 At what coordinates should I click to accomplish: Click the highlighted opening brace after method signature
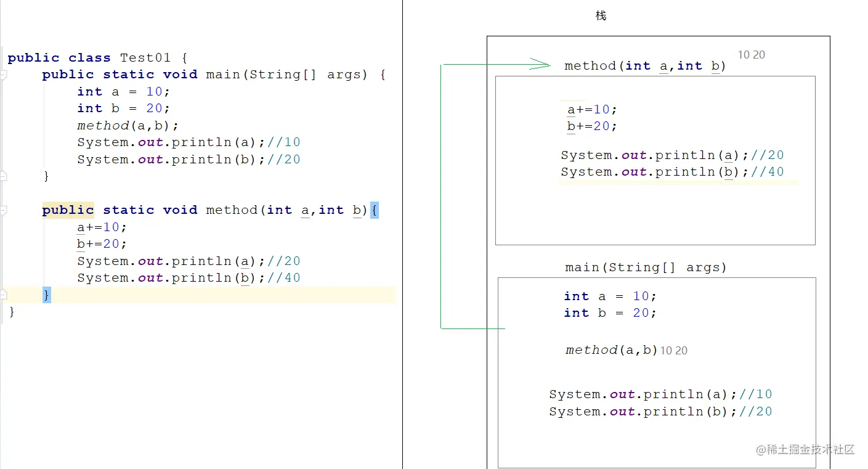pos(375,210)
